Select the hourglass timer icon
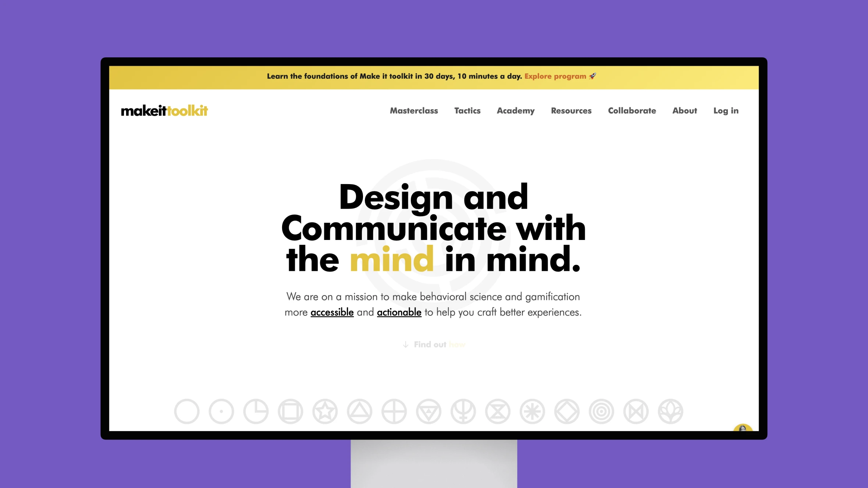Screen dimensions: 868x488 [498, 411]
